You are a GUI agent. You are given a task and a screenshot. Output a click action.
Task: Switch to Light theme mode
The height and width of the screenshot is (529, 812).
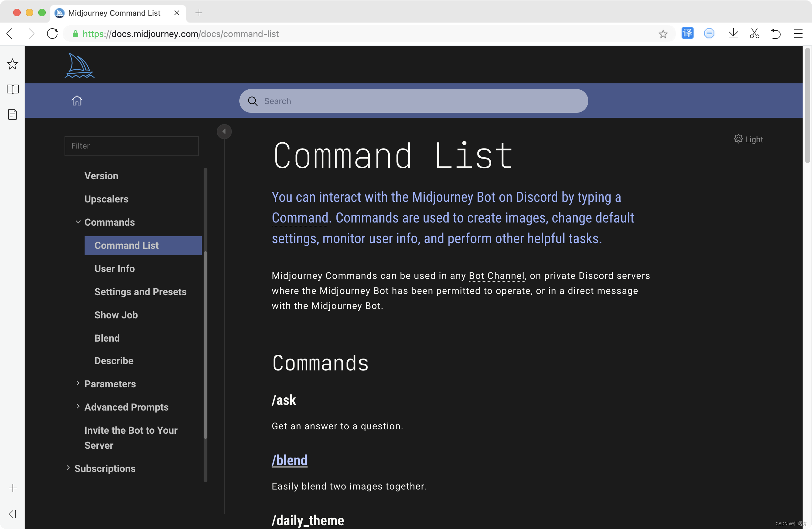748,139
